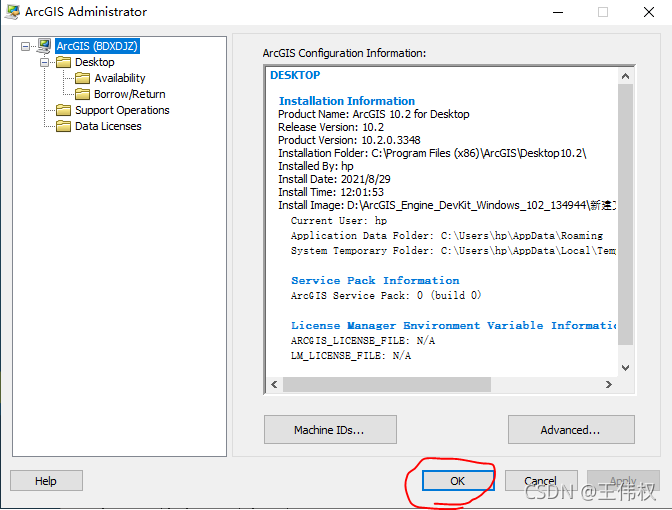Click the vertical scrollbar down arrow
The image size is (672, 510).
[626, 368]
